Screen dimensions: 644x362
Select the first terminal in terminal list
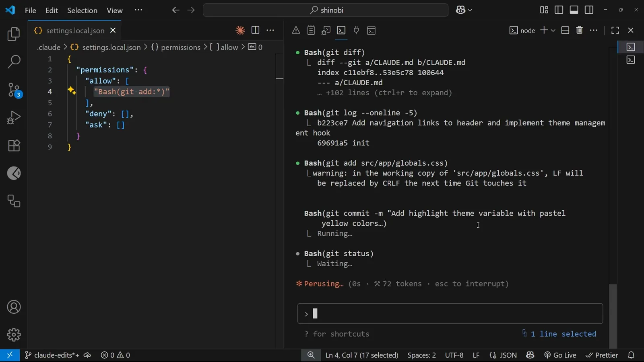coord(631,47)
